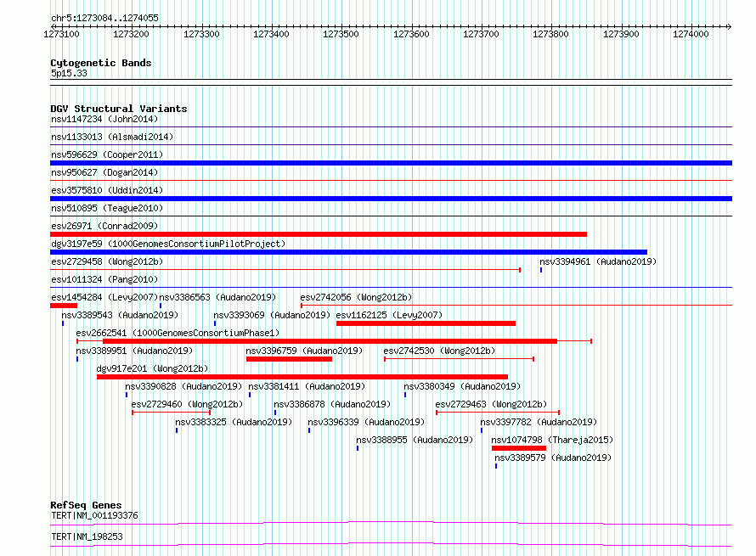Select the nsv596629 (Cooper2011) blue bar

click(x=391, y=163)
